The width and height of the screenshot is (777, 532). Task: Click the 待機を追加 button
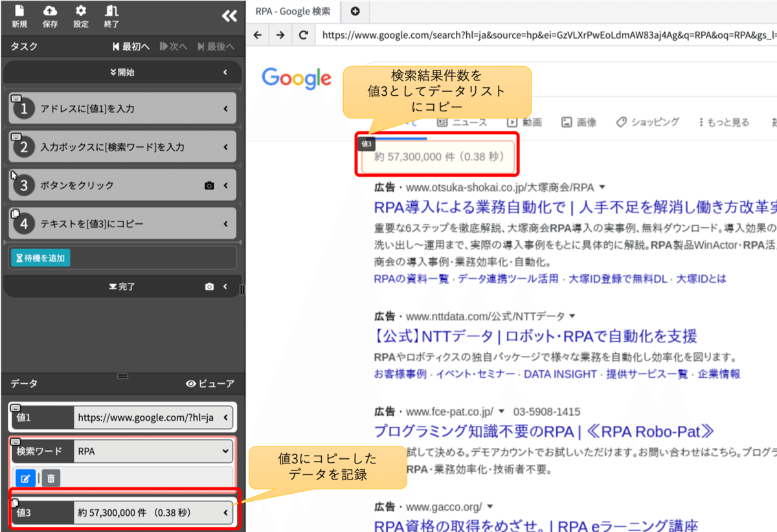click(x=41, y=258)
